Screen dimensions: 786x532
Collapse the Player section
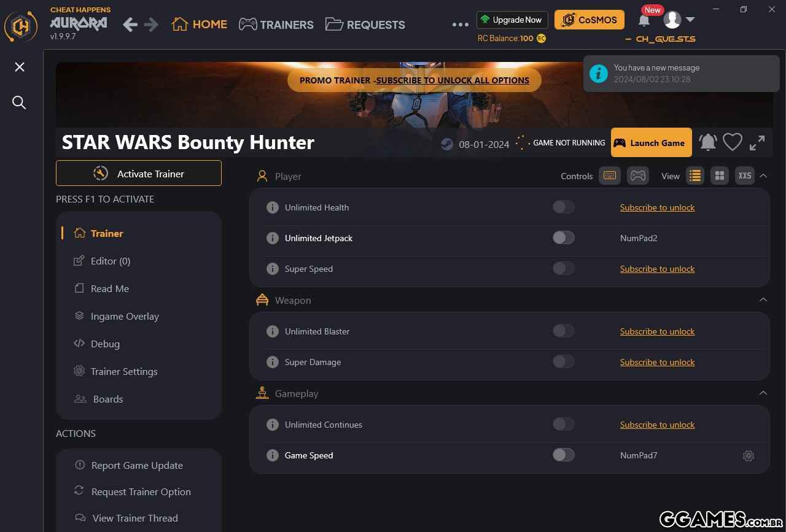tap(763, 175)
